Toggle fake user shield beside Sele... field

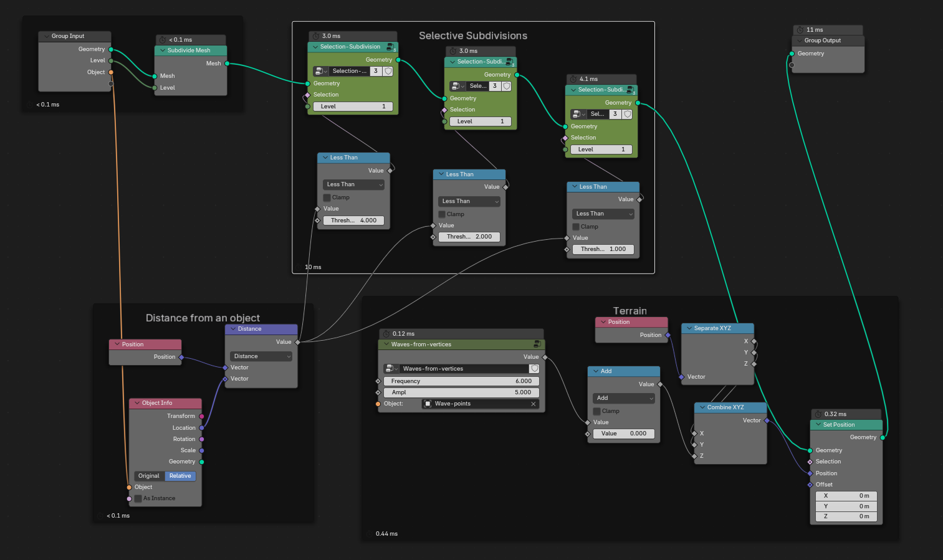[x=507, y=86]
